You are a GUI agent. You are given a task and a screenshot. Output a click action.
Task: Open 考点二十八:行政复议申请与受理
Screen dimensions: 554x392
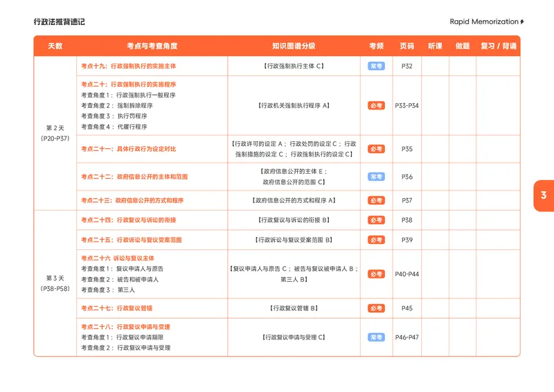click(125, 327)
